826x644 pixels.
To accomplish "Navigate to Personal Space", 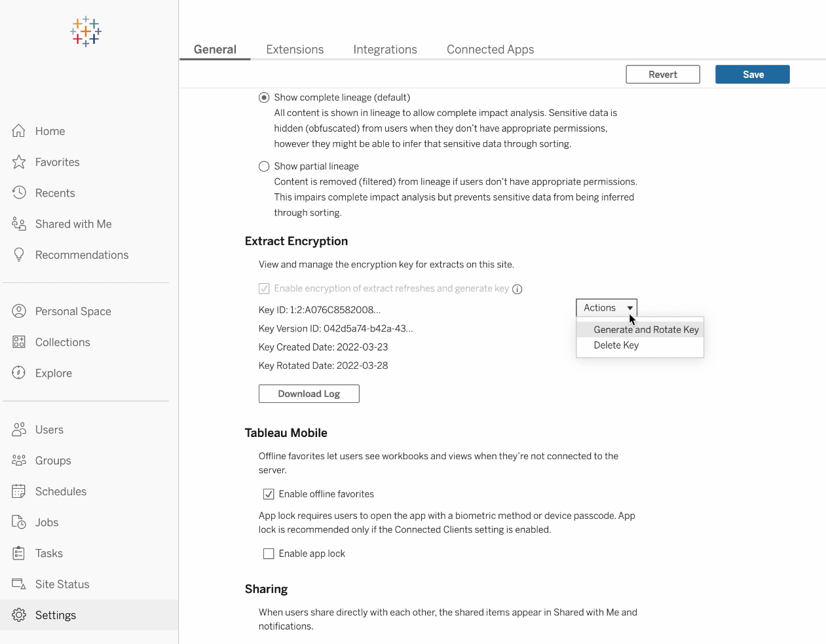I will tap(73, 311).
